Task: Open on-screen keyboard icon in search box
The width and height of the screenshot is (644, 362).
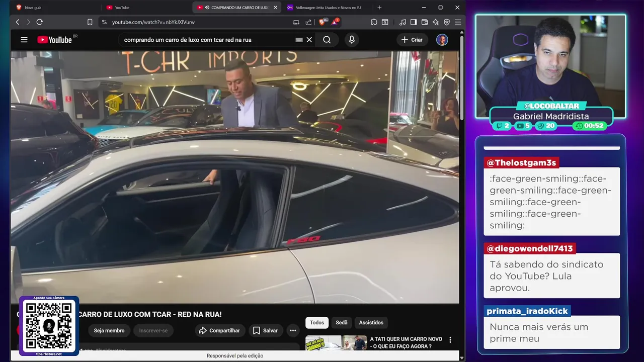Action: click(299, 40)
